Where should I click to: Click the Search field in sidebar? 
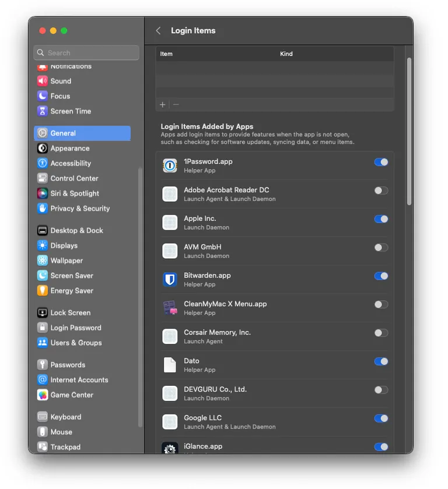(x=86, y=52)
